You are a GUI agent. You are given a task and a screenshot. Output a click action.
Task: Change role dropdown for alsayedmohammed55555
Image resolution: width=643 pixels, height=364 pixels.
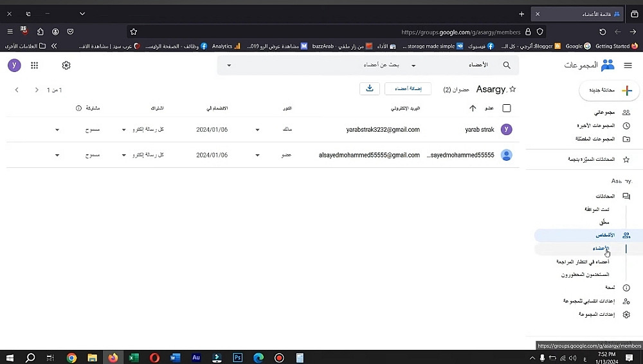pos(258,155)
